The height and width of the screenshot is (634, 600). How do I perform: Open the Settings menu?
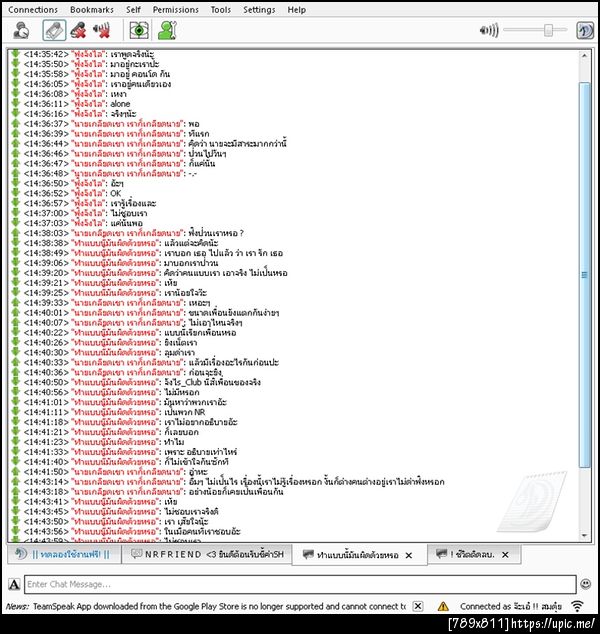tap(259, 10)
